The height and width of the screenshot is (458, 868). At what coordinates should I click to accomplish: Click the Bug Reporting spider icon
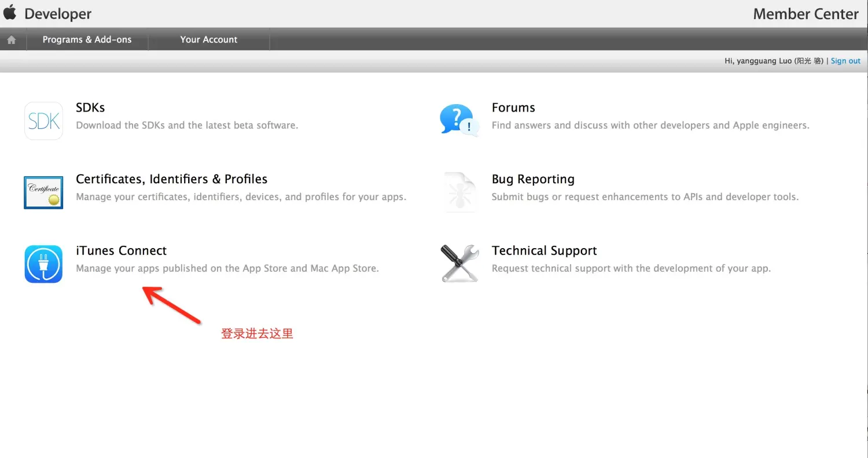(x=459, y=192)
